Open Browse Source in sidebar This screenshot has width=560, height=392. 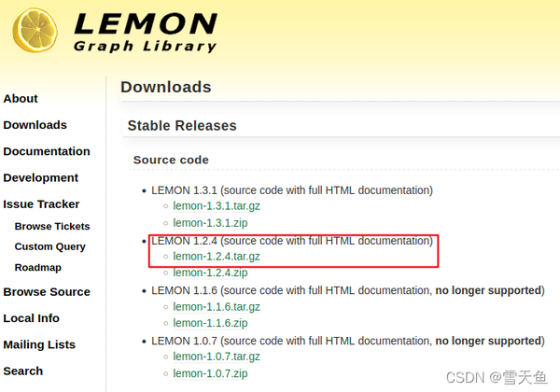coord(47,292)
